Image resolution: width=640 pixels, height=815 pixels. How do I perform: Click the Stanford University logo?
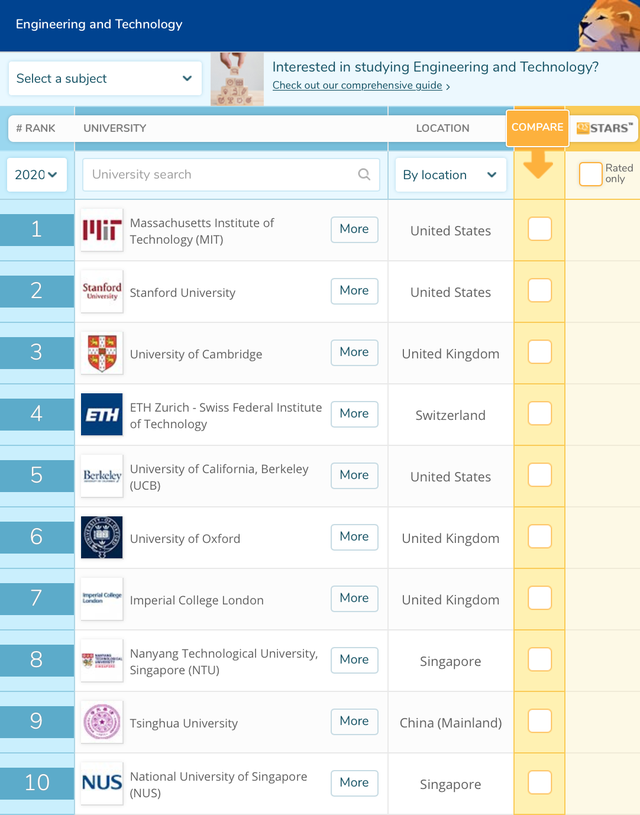pyautogui.click(x=102, y=291)
